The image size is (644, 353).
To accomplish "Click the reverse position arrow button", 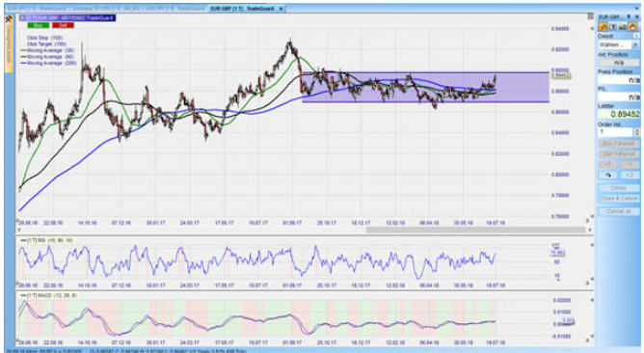I will click(608, 175).
